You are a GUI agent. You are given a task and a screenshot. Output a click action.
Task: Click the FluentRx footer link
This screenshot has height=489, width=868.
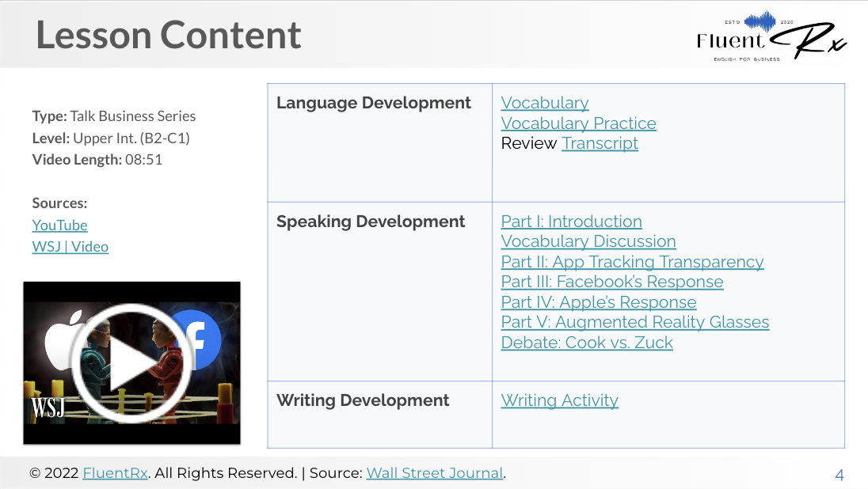pyautogui.click(x=115, y=473)
